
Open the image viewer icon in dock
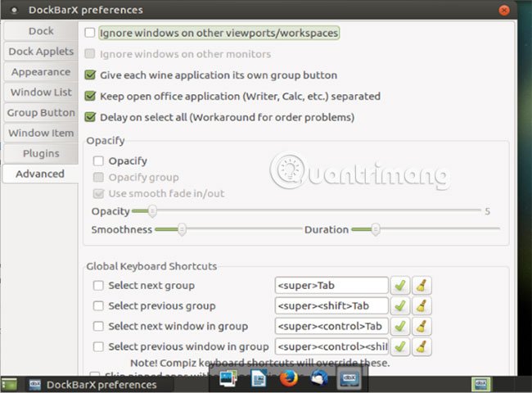click(x=228, y=378)
